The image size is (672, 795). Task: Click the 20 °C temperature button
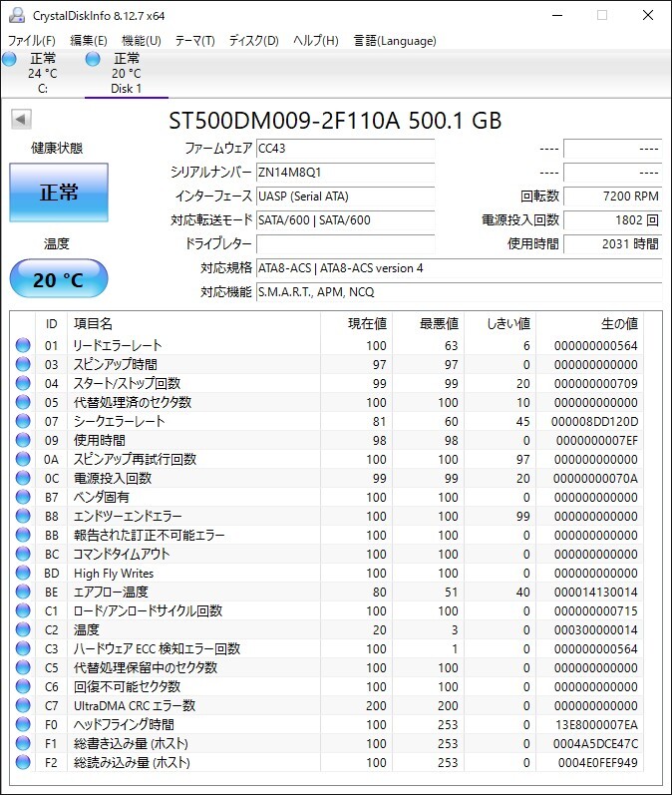coord(59,279)
